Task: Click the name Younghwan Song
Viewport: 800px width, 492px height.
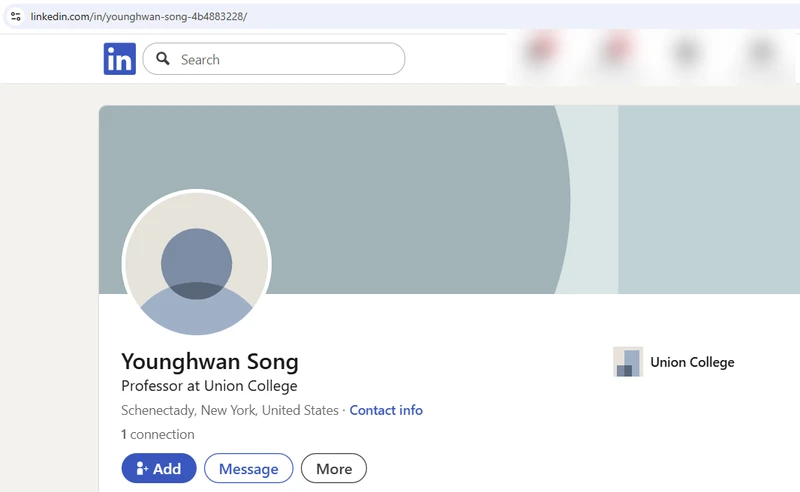Action: coord(210,361)
